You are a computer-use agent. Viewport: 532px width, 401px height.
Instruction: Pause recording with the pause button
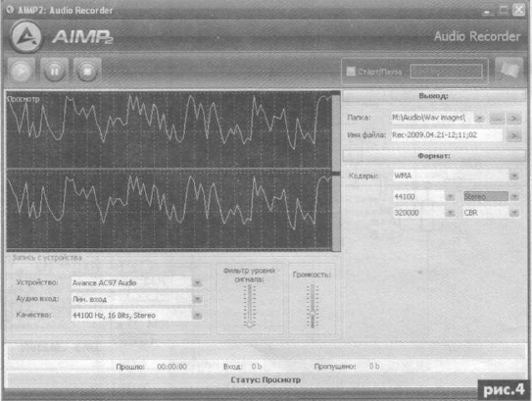pos(54,71)
